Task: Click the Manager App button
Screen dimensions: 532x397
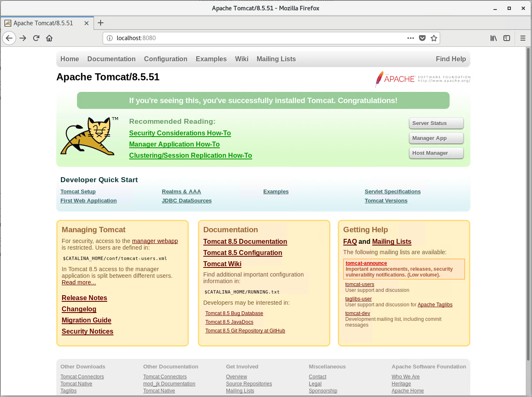Action: [436, 138]
